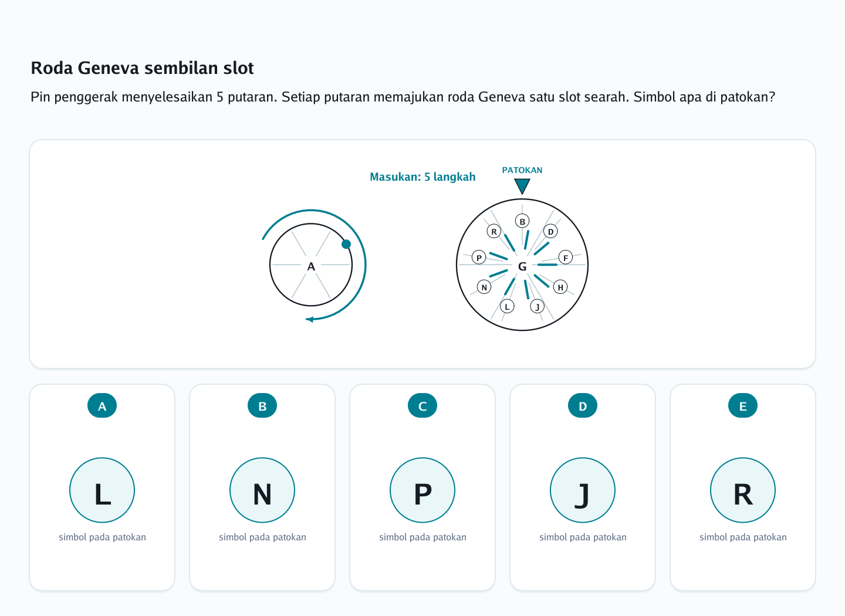Click the teal badge labeled C
Viewport: 845px width, 616px height.
pyautogui.click(x=422, y=406)
